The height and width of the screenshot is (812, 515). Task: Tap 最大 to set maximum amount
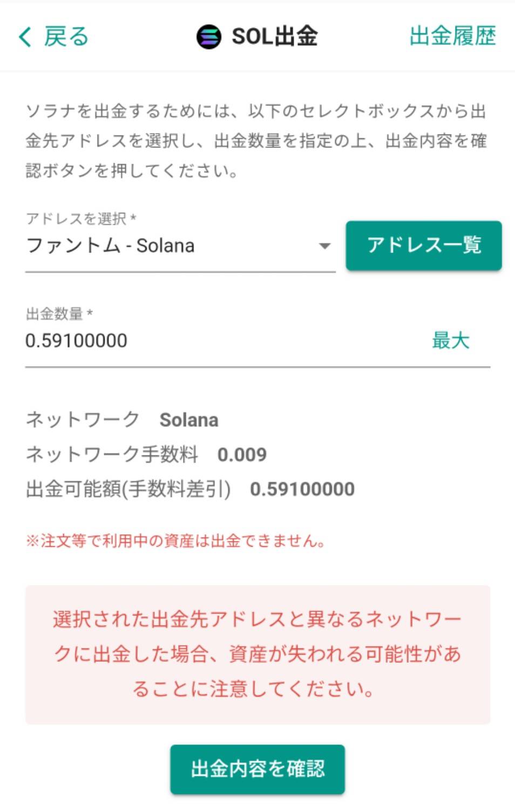pos(450,341)
